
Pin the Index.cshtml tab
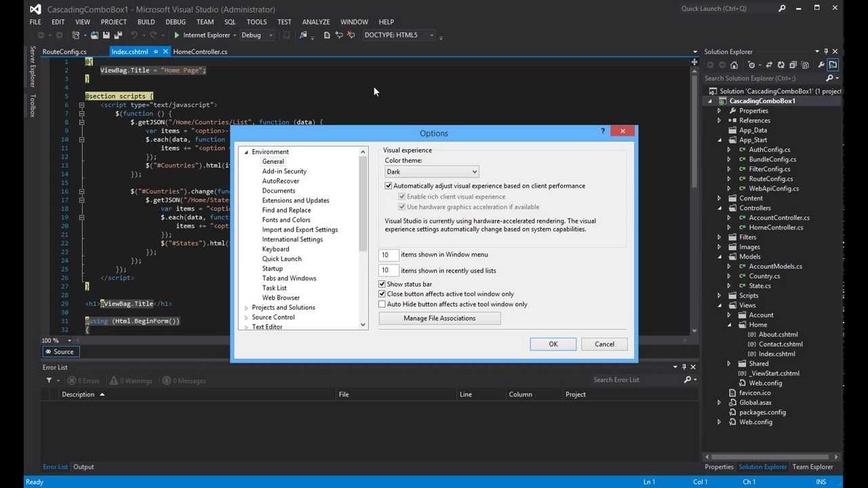(x=156, y=52)
